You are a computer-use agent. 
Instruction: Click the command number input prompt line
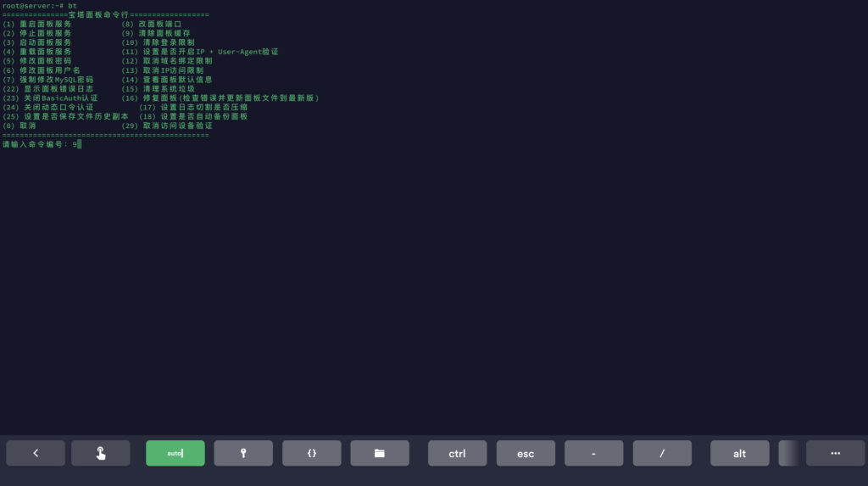(41, 144)
